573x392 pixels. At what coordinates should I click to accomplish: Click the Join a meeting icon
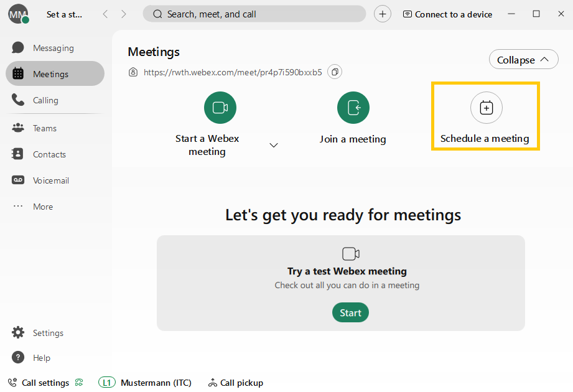(x=353, y=108)
